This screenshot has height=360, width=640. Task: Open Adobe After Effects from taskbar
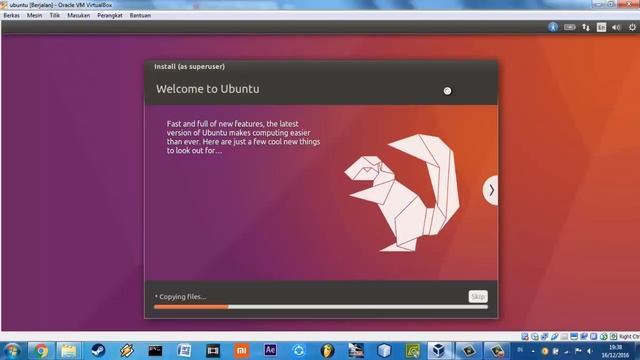270,351
